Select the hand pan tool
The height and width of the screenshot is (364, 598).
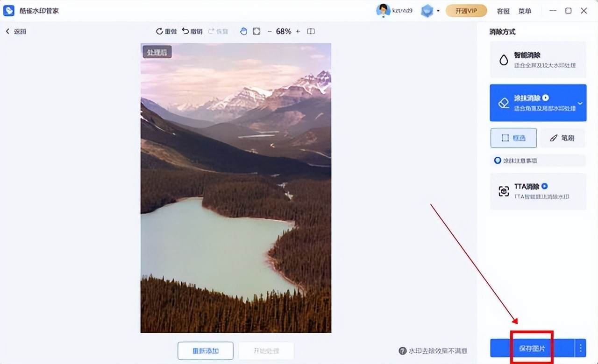[243, 31]
